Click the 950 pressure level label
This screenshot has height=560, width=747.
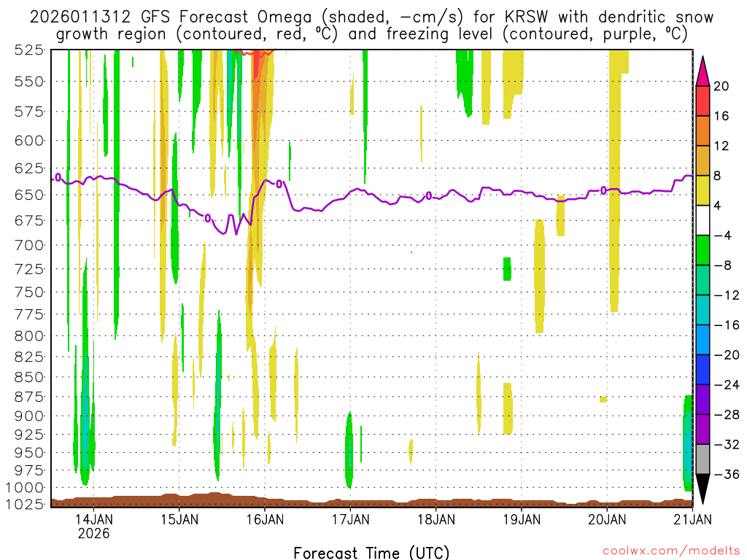[x=29, y=452]
